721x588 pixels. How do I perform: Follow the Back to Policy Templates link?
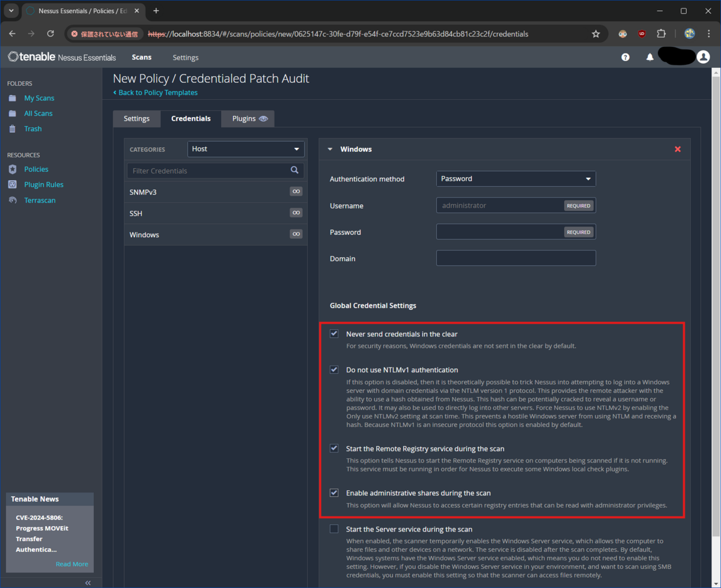tap(155, 92)
